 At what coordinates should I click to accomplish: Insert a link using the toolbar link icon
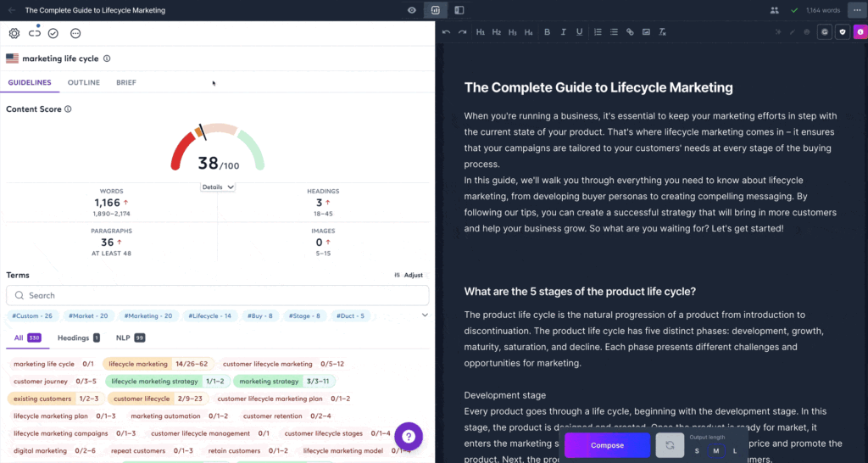[630, 32]
